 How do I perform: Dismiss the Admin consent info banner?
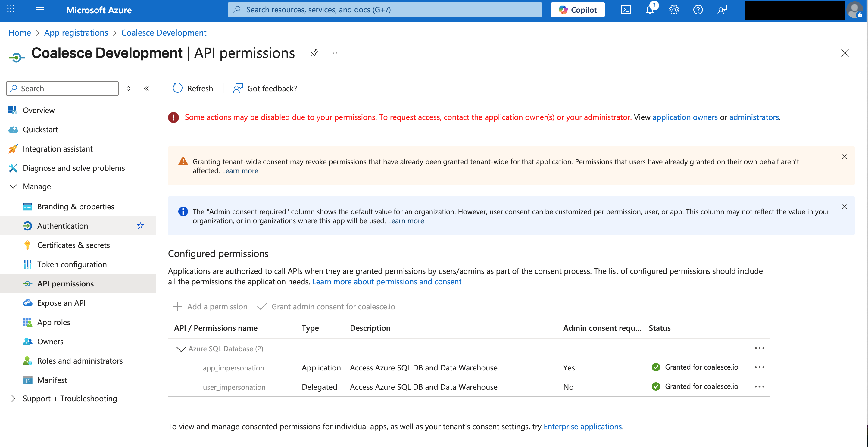(x=844, y=207)
